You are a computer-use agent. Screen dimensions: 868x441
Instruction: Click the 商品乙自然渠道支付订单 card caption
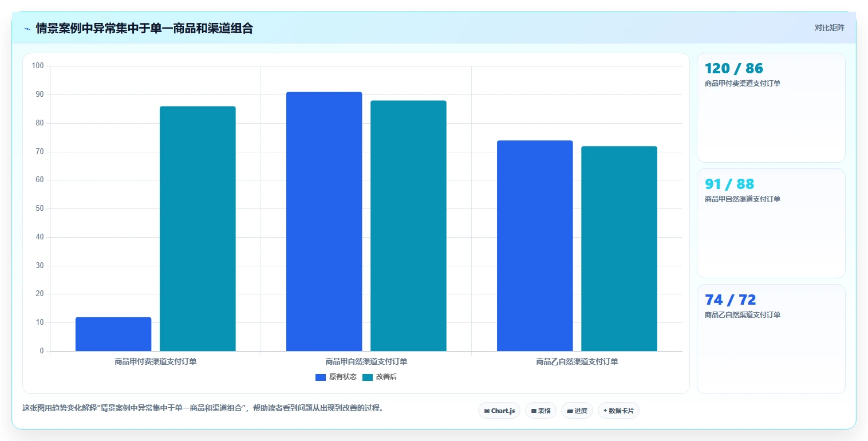pos(743,315)
